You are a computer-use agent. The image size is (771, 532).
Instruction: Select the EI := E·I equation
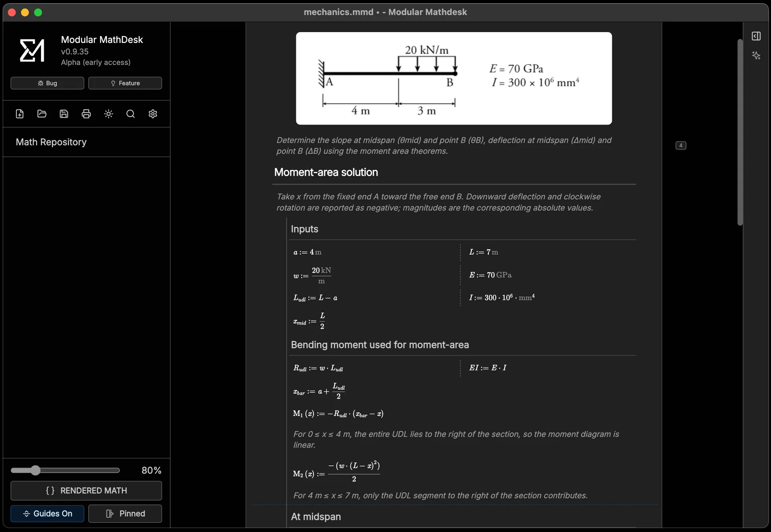pos(488,368)
